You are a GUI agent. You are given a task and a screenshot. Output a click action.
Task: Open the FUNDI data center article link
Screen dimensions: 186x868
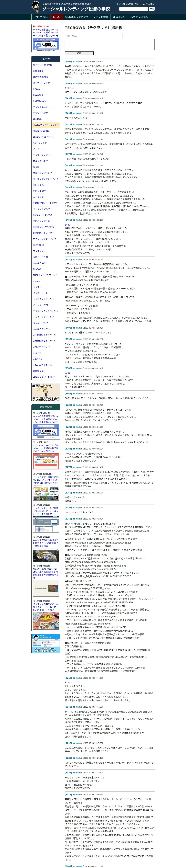tap(46, 480)
